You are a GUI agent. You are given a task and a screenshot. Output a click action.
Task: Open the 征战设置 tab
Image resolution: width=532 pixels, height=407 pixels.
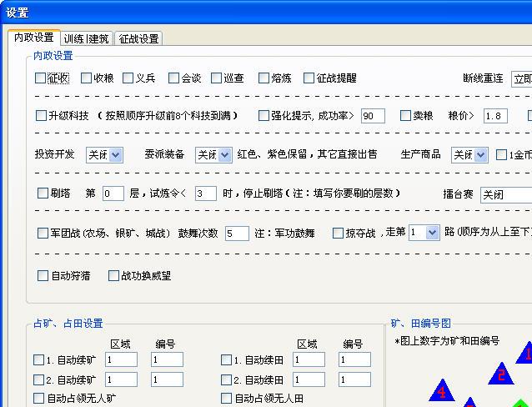[138, 38]
